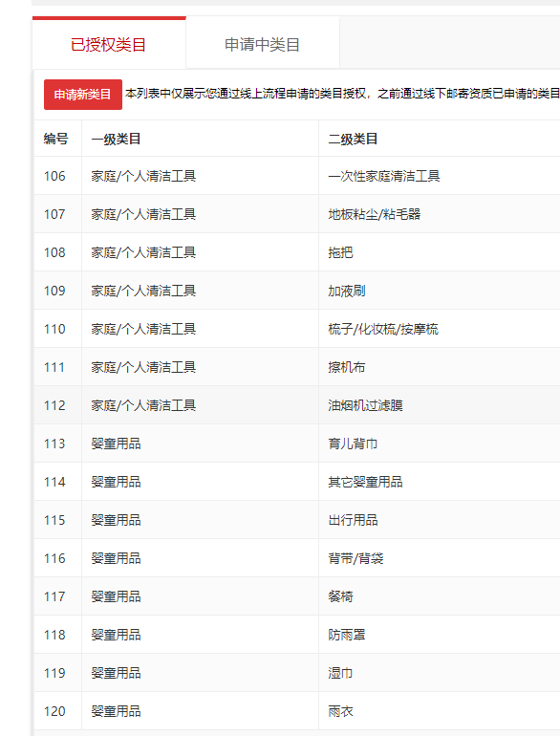Click the red 申请新类目 button
The image size is (560, 736).
click(83, 95)
